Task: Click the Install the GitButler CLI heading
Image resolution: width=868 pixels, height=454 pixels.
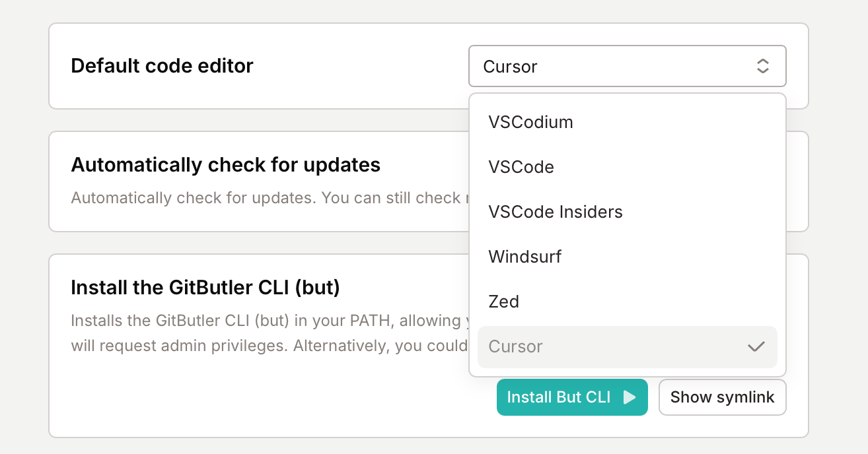Action: [205, 288]
